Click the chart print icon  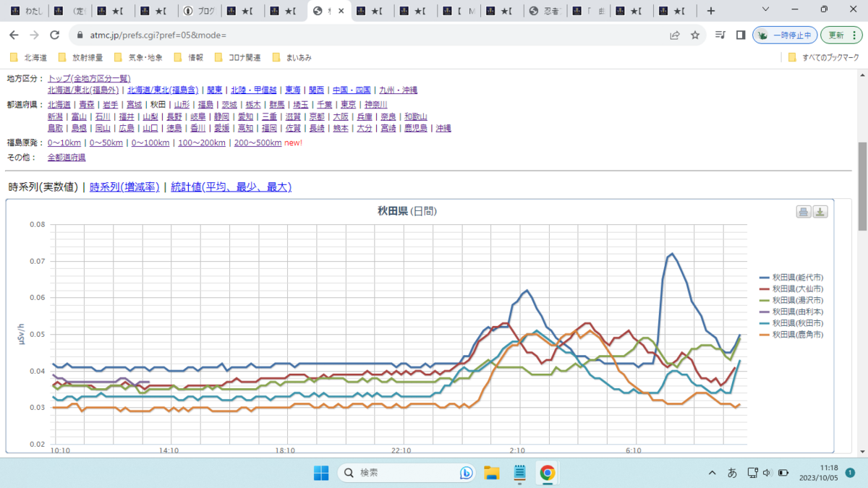804,212
